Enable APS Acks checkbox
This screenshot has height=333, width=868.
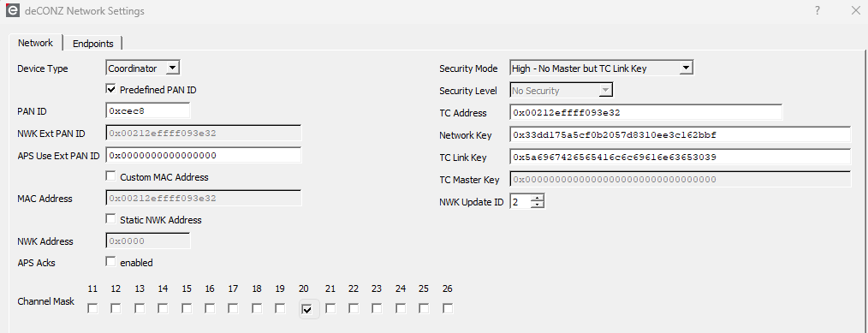pos(110,262)
